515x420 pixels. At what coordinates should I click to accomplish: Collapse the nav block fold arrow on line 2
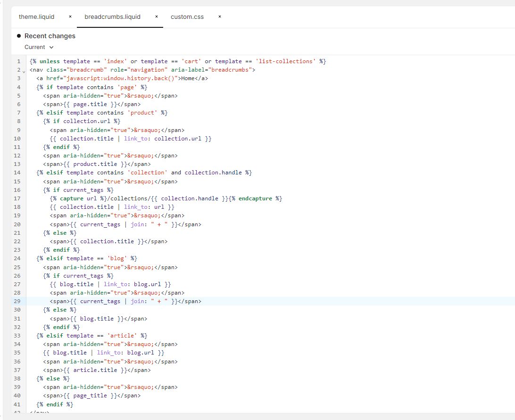coord(24,70)
